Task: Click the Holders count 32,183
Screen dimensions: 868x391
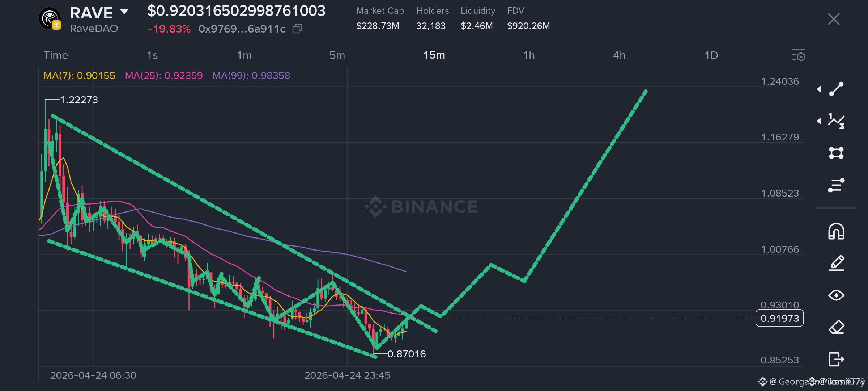Action: tap(431, 26)
